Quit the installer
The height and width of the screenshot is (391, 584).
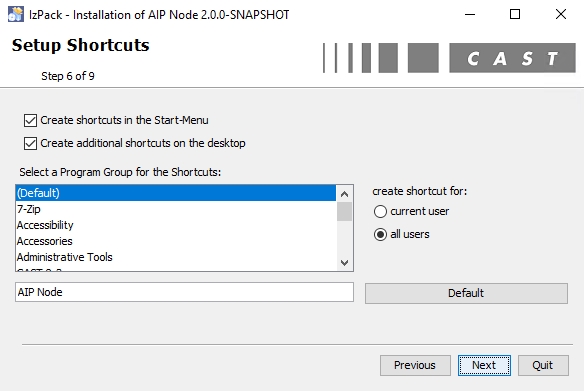(543, 365)
